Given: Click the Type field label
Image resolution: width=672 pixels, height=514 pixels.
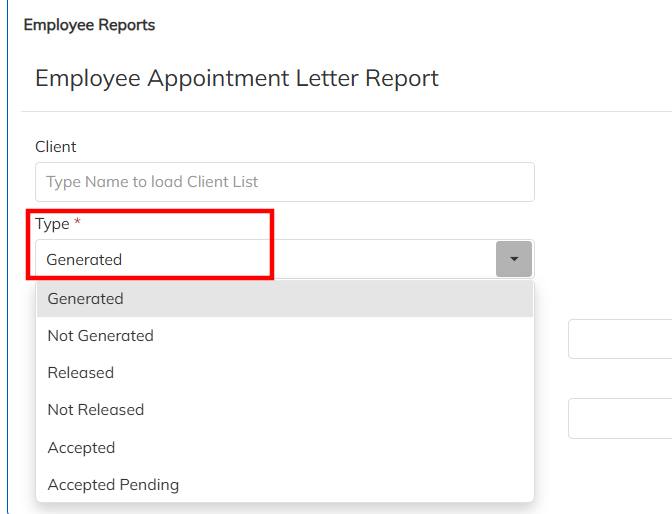Looking at the screenshot, I should pos(52,224).
